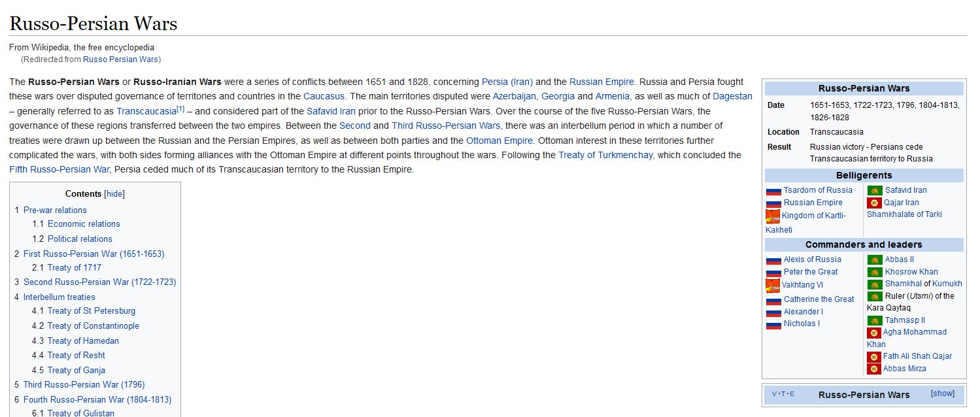Open the Catherine the Great name link
The height and width of the screenshot is (417, 980).
point(819,299)
